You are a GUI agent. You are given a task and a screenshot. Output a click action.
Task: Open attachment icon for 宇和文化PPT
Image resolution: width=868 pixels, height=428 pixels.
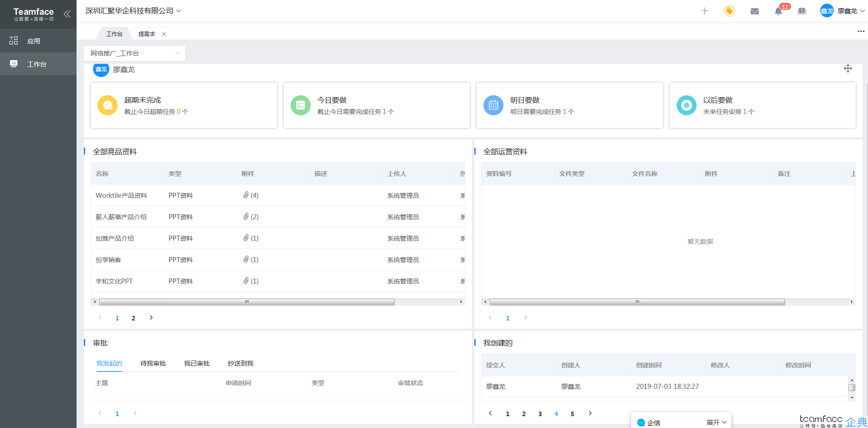pos(246,281)
